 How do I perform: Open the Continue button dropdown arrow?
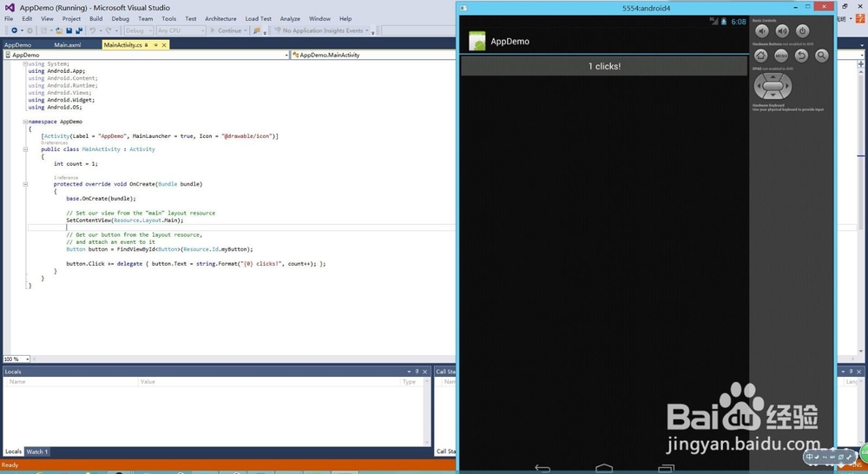(x=246, y=30)
